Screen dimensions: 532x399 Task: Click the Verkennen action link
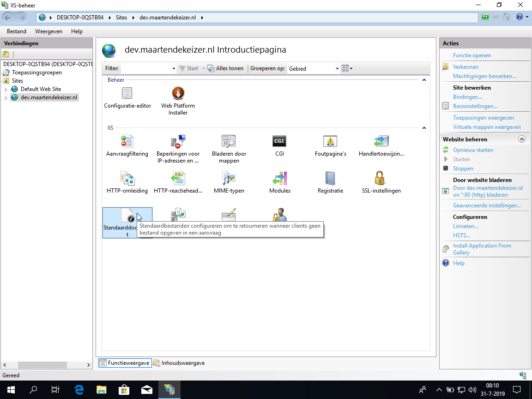point(465,67)
